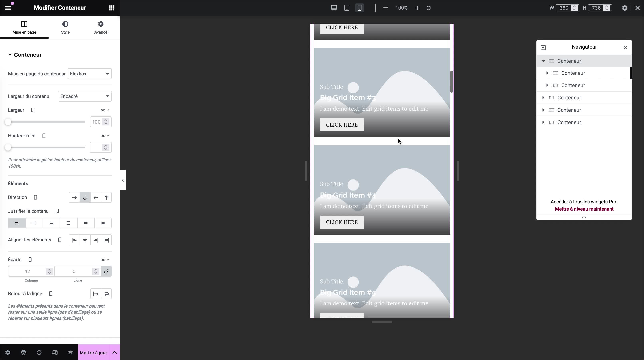Open the structure layers icon
This screenshot has height=360, width=644.
pyautogui.click(x=23, y=352)
